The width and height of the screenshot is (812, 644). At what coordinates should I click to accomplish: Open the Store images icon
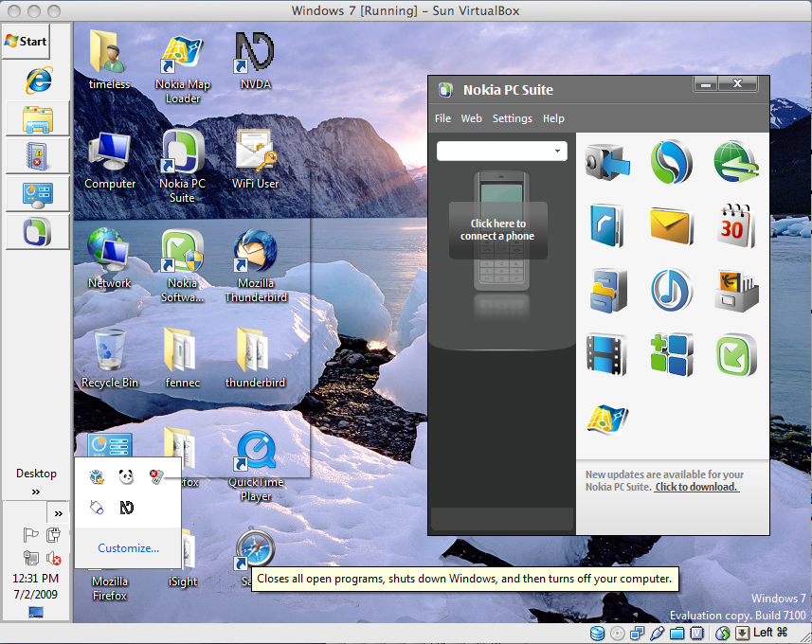(736, 291)
